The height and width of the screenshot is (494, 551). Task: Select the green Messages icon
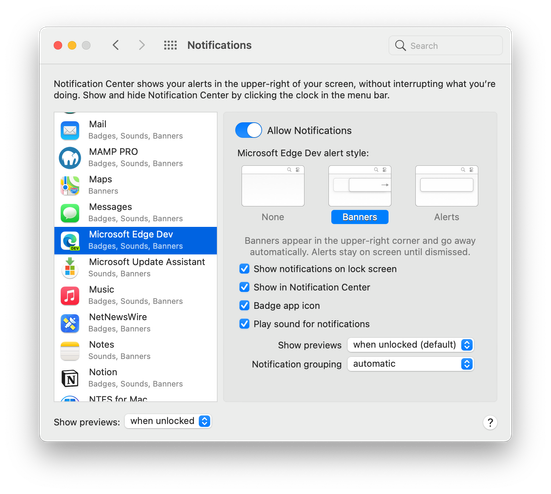tap(70, 213)
